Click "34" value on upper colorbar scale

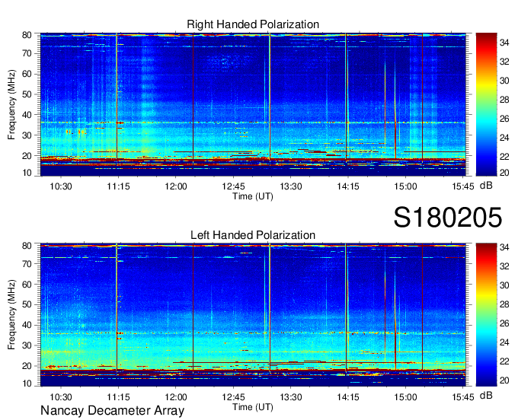point(504,43)
